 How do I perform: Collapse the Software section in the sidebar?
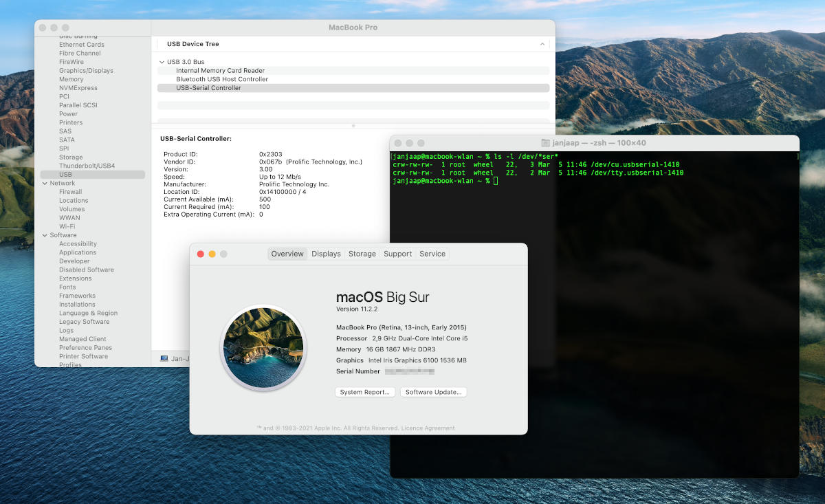point(45,235)
